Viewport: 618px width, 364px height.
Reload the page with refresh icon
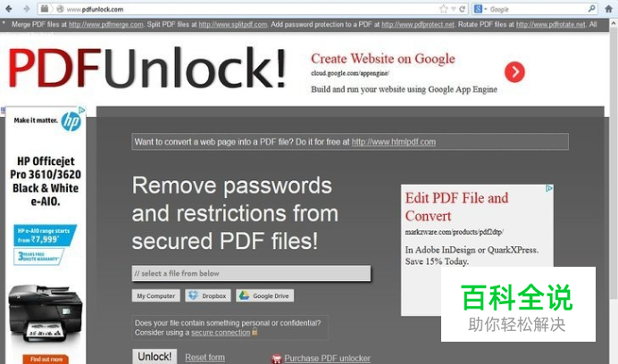pos(463,9)
